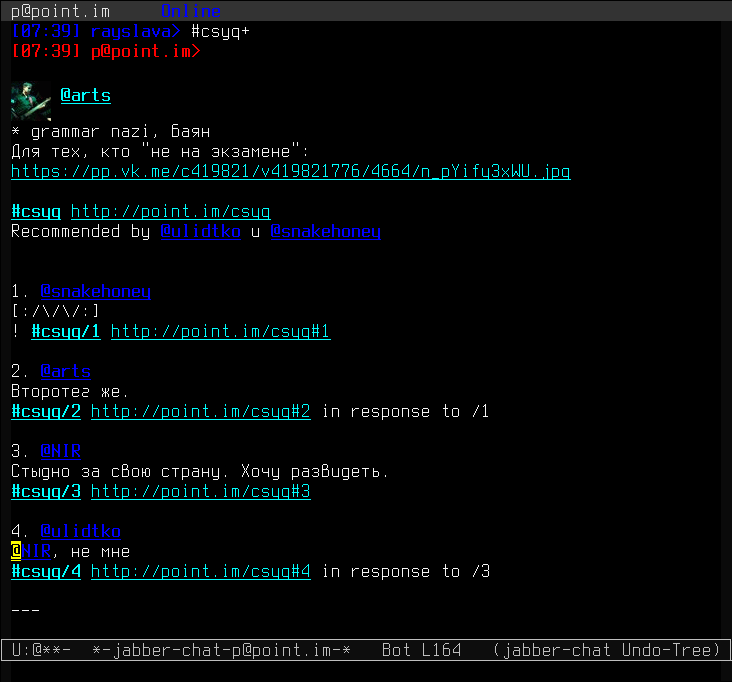The image size is (732, 682).
Task: Click the user avatar image beside @arts
Action: click(30, 101)
